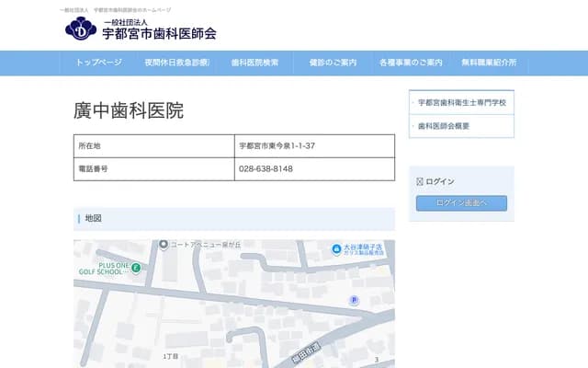
Task: Click the 廣中歯科医院 page heading
Action: [x=129, y=110]
